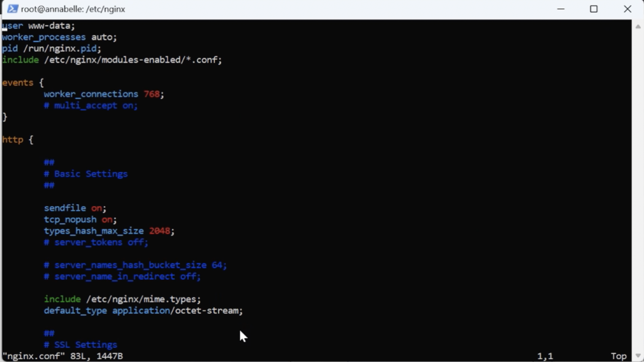
Task: Click the http block keyword
Action: [x=13, y=140]
